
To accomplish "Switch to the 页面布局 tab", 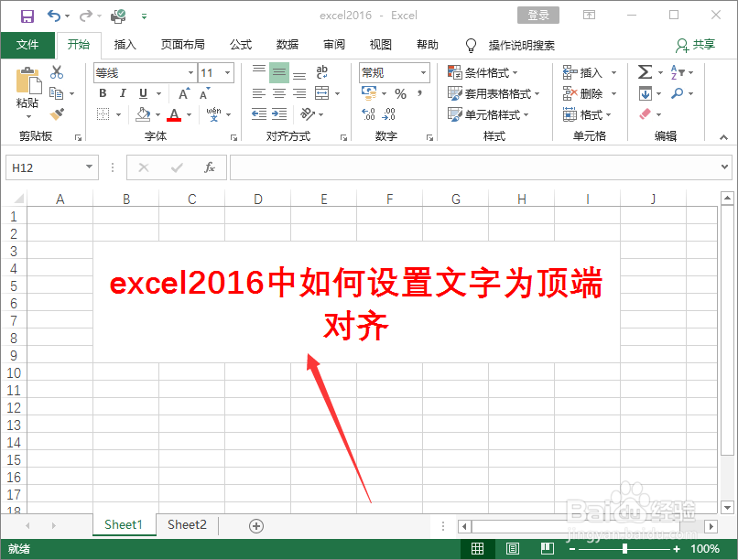I will tap(182, 45).
